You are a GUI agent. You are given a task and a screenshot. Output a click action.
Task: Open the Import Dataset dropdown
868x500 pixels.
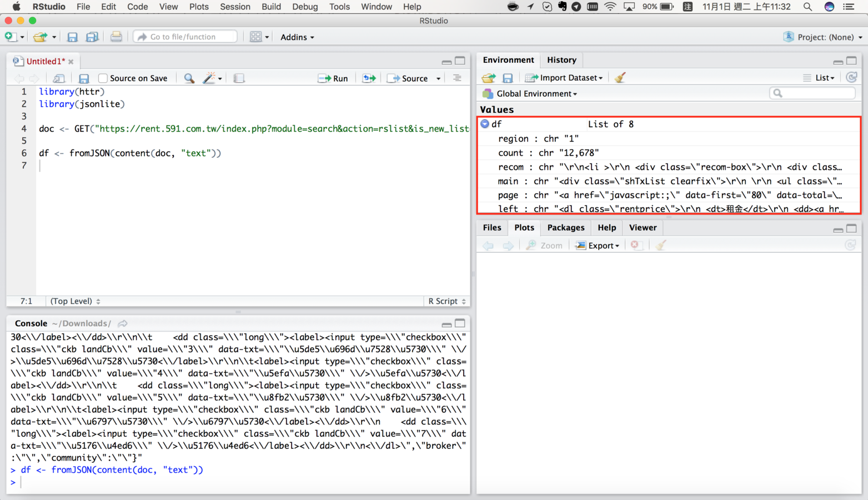564,78
